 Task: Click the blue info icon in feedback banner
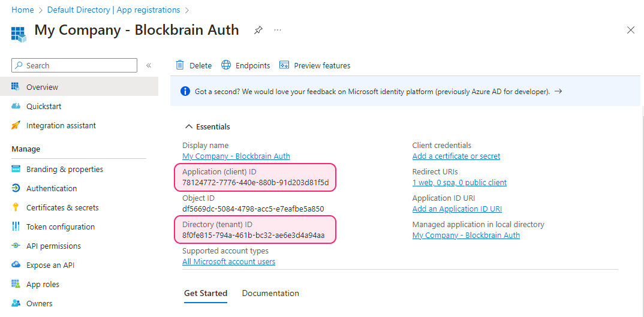[185, 92]
